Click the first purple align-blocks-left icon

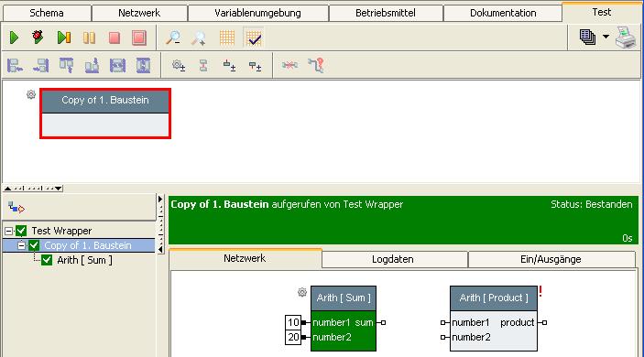16,65
